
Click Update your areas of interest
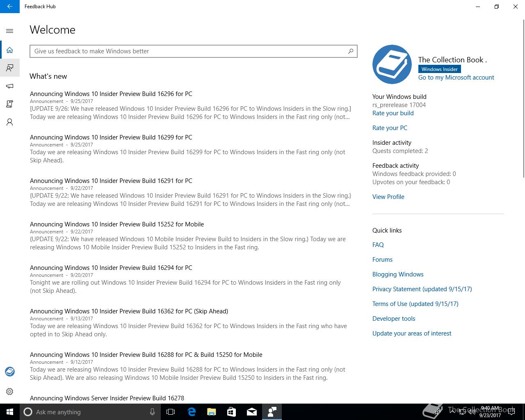pyautogui.click(x=412, y=333)
